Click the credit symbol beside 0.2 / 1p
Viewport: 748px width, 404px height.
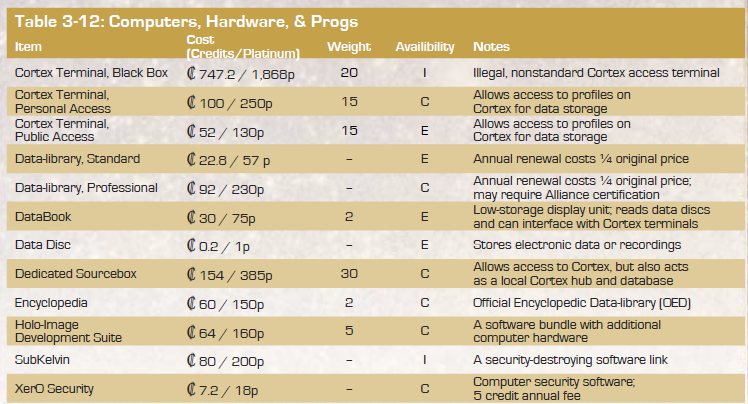191,246
